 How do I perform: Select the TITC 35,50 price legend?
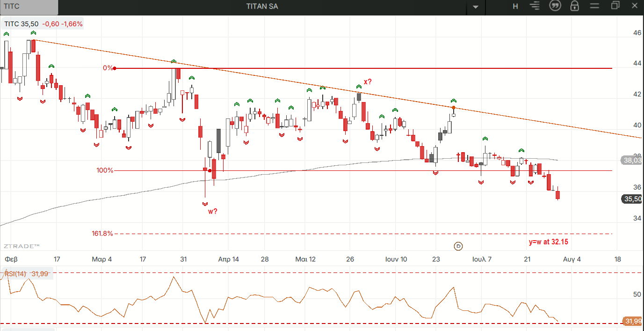[43, 24]
